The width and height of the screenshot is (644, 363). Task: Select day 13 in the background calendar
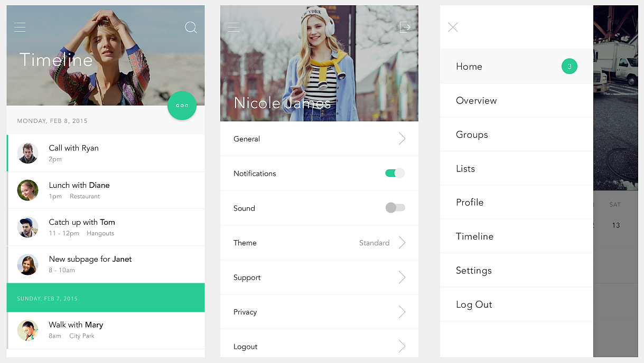(615, 225)
